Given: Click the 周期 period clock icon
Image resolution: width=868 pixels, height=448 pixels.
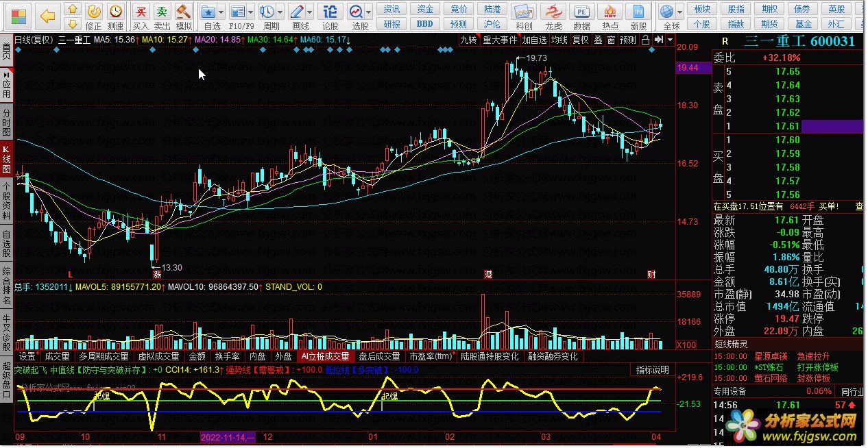Looking at the screenshot, I should click(x=267, y=12).
